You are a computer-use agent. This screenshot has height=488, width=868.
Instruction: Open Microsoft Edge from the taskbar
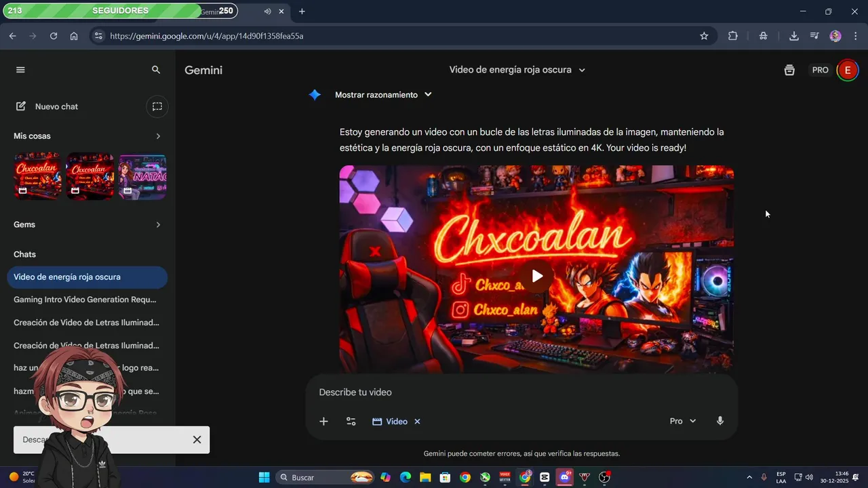pos(406,477)
